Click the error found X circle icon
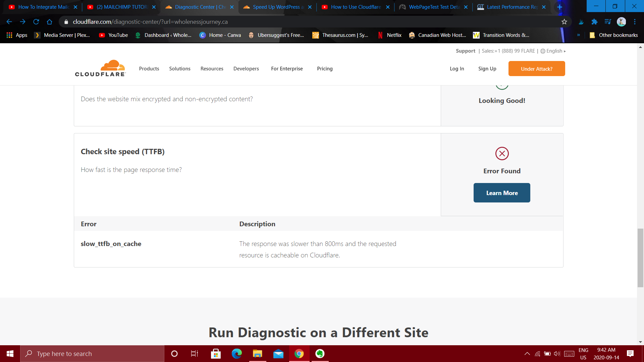Screen dimensions: 644x362 pyautogui.click(x=502, y=154)
